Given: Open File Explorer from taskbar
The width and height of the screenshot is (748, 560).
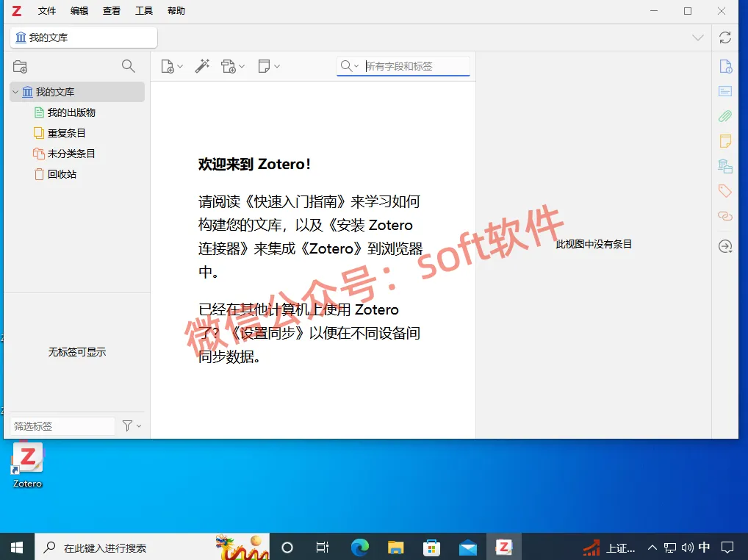Looking at the screenshot, I should pos(395,547).
